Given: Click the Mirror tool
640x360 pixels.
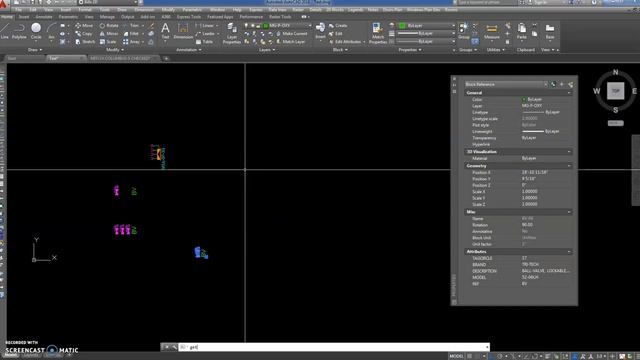Looking at the screenshot, I should click(x=109, y=33).
